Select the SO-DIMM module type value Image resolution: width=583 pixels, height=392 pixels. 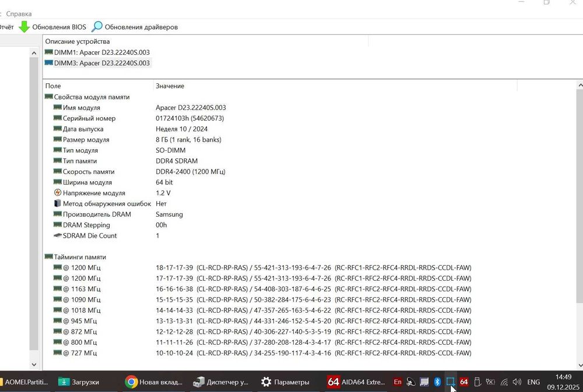171,150
